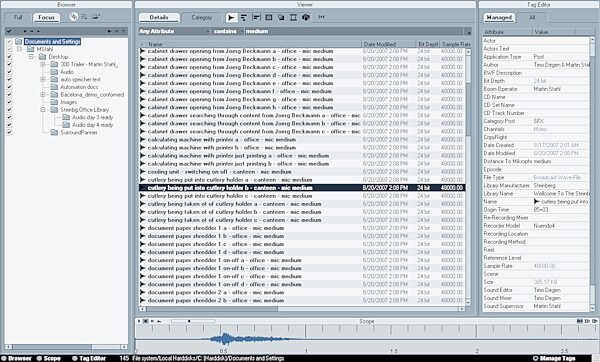Uncheck the Audio folder checkbox
Screen dimensions: 600x362
point(9,72)
